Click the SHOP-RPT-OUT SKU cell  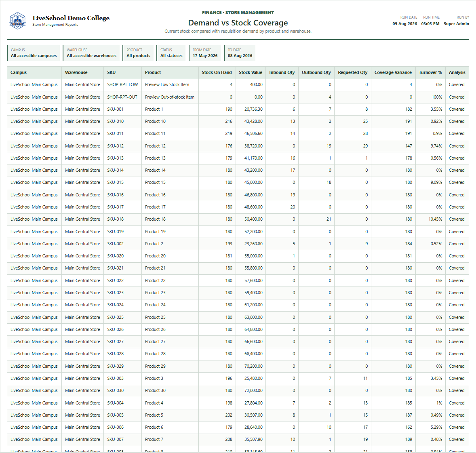click(122, 97)
